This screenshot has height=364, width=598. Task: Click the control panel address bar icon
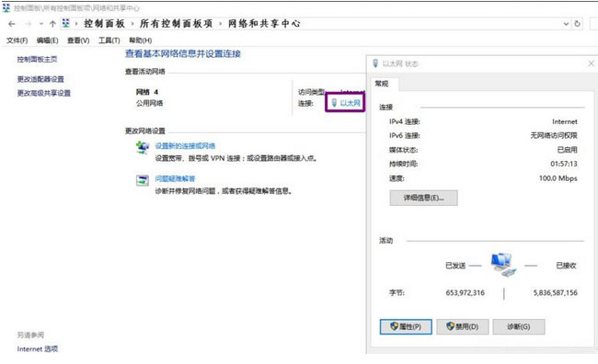point(66,23)
